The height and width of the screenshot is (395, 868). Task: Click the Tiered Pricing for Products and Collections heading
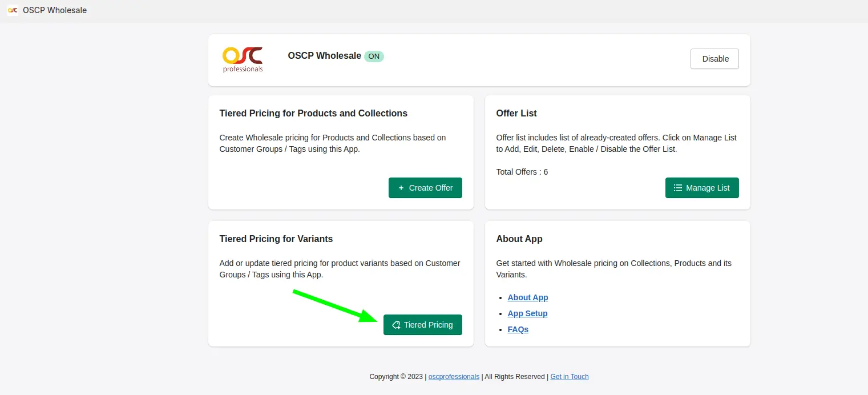[x=313, y=113]
